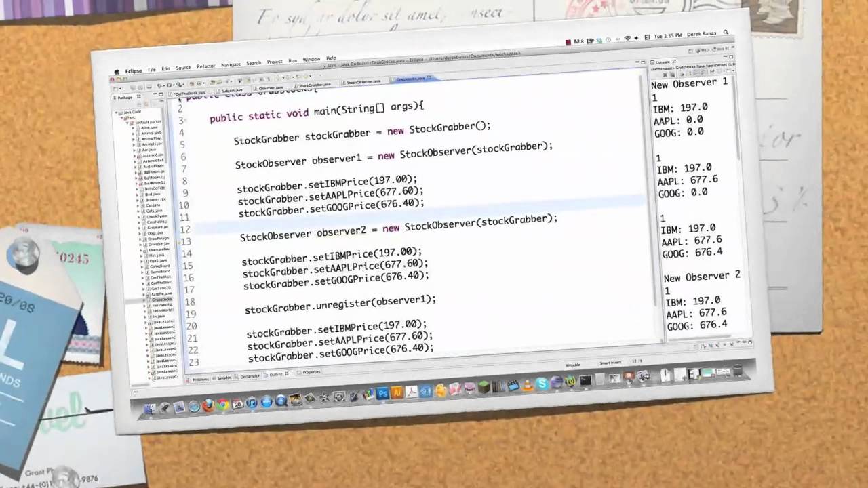Launch Google Chrome from the Dock

223,405
